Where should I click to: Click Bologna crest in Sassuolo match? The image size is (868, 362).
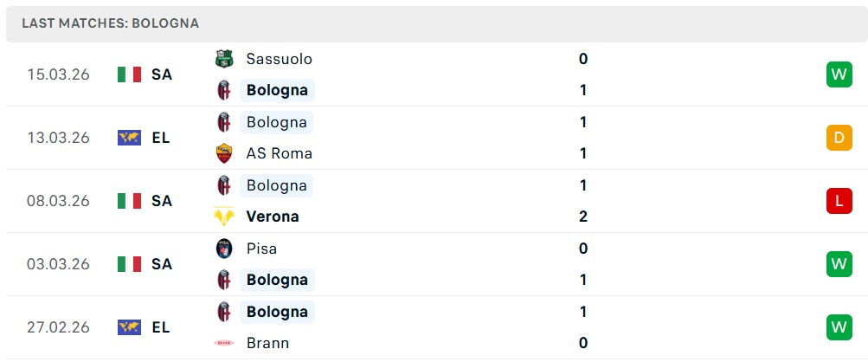(x=224, y=90)
